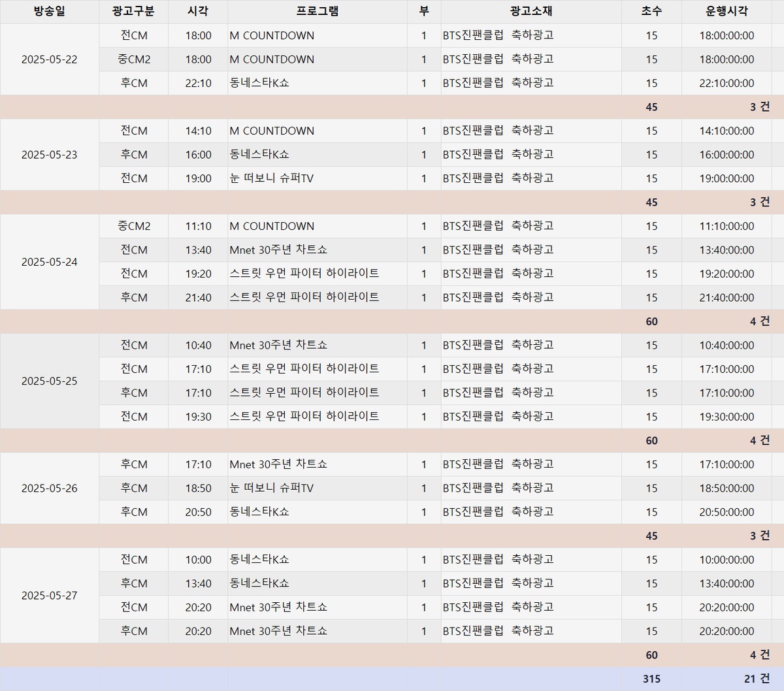This screenshot has width=784, height=691.
Task: Click the grand total 315 seconds cell
Action: [651, 679]
